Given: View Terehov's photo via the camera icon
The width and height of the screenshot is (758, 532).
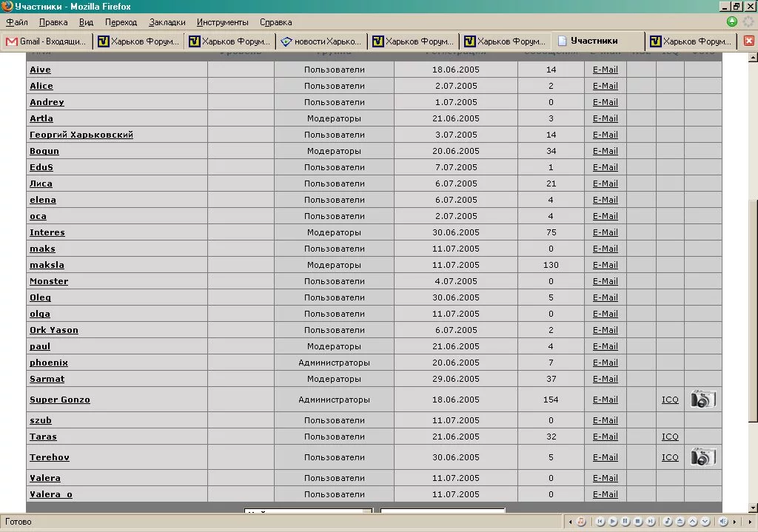Looking at the screenshot, I should click(x=702, y=457).
